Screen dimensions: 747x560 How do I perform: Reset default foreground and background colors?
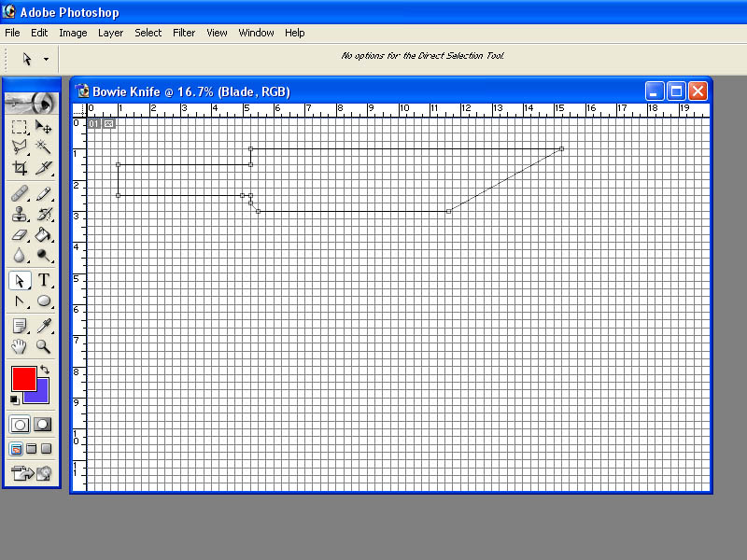15,400
